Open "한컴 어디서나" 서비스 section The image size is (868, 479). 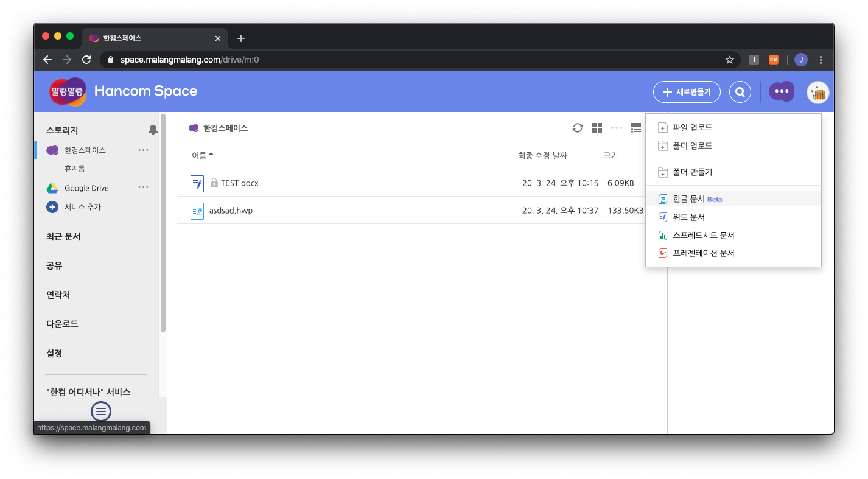click(88, 392)
